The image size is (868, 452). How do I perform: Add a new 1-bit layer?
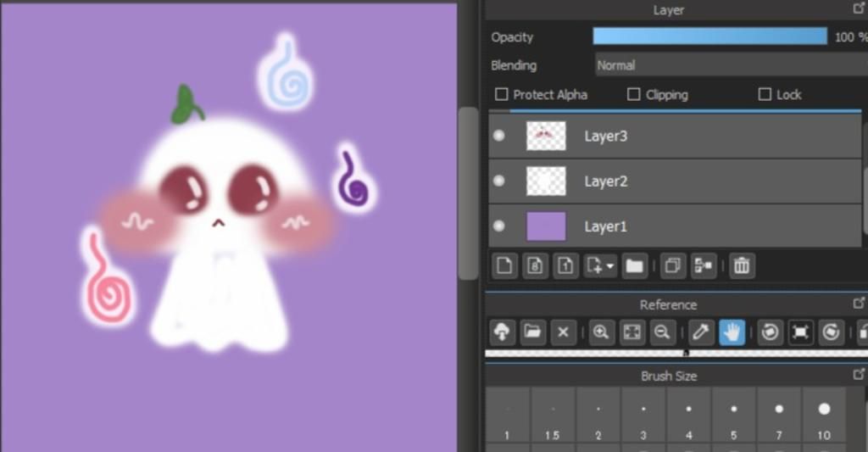pyautogui.click(x=565, y=266)
